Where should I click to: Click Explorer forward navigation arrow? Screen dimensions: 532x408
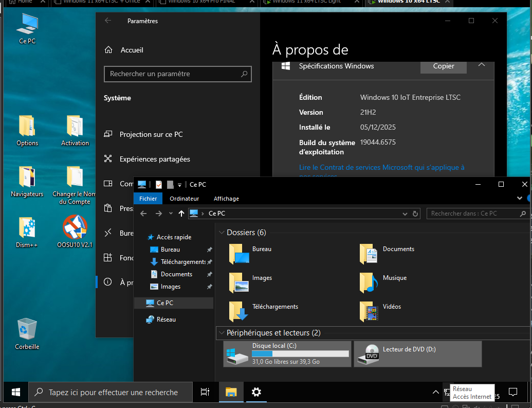(x=158, y=214)
